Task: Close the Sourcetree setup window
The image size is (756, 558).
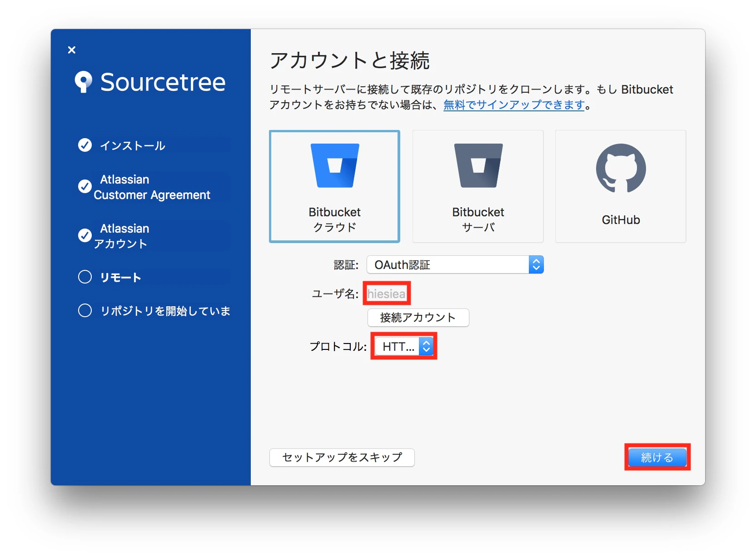Action: pos(71,50)
